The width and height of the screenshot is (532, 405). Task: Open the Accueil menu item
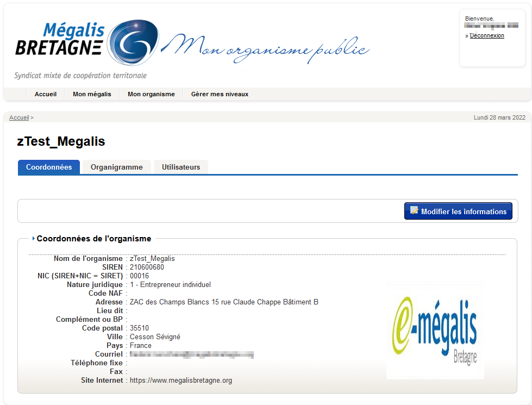tap(46, 94)
